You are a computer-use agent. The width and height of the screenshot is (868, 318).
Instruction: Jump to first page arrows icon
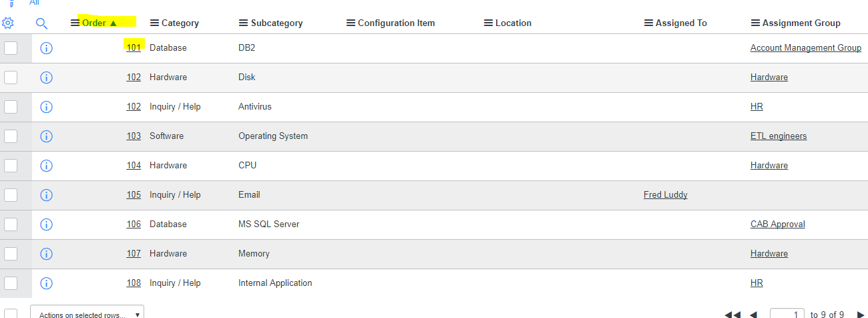[x=732, y=315]
